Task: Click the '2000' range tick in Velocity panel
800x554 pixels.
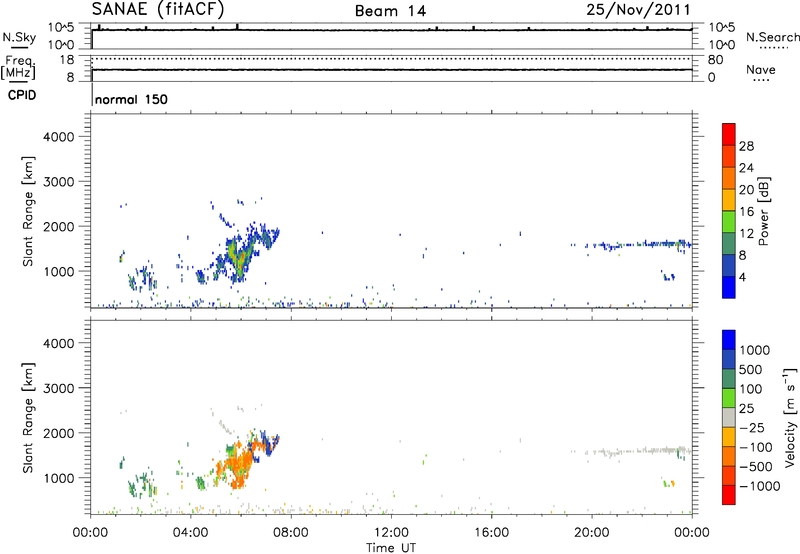Action: pos(58,433)
